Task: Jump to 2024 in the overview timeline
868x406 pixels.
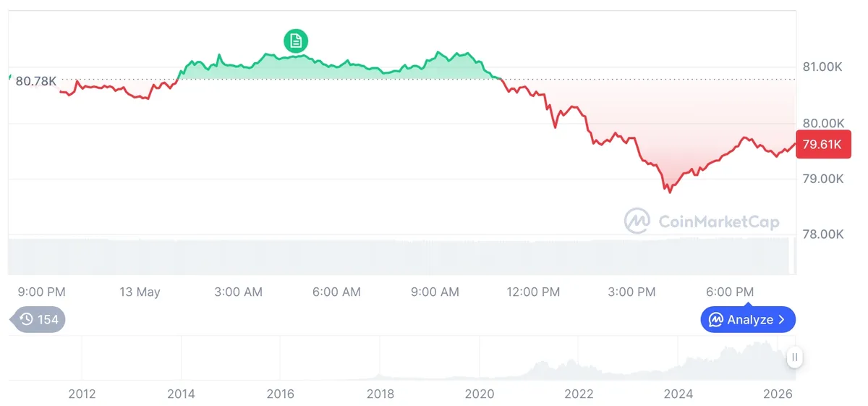Action: [678, 394]
